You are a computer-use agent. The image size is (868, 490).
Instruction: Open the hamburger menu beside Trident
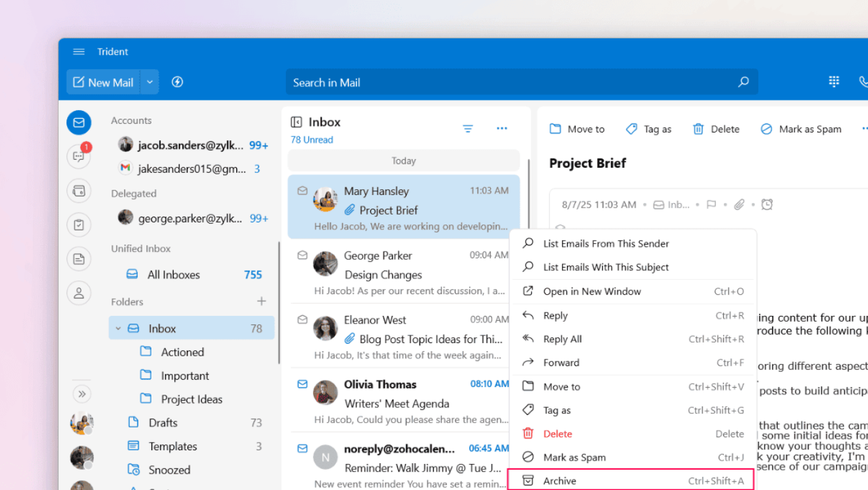79,52
